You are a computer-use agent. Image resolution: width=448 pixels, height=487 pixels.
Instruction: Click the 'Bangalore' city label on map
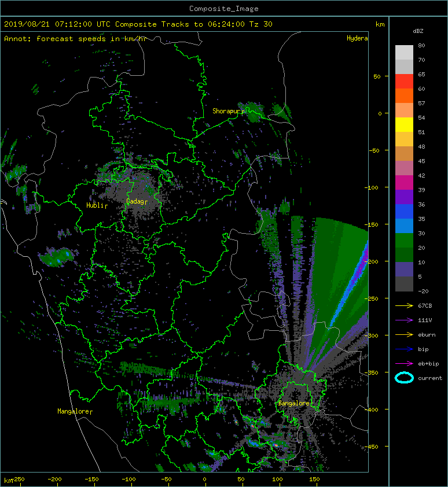[x=293, y=403]
